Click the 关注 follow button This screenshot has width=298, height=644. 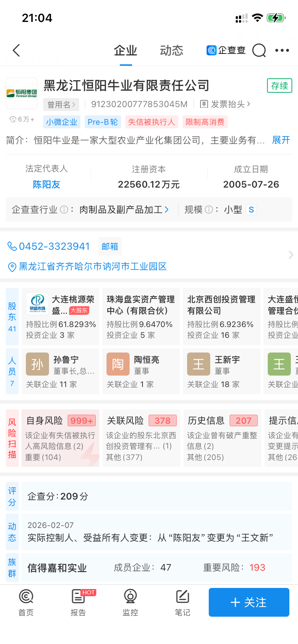pyautogui.click(x=249, y=602)
